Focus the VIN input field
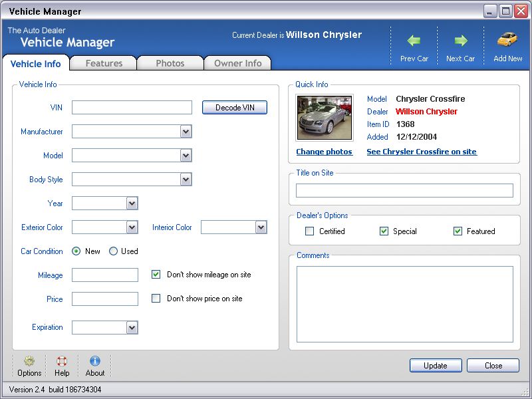This screenshot has width=532, height=399. [x=132, y=108]
